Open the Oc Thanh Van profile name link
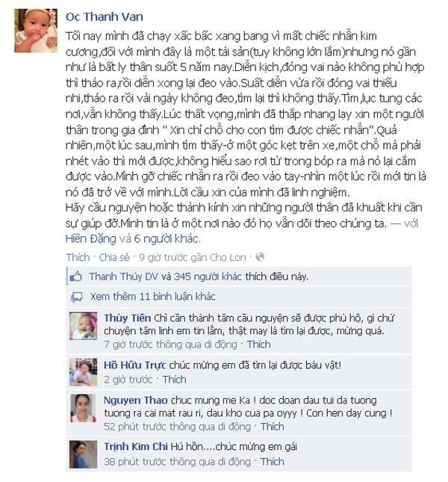The height and width of the screenshot is (482, 448). [x=105, y=16]
